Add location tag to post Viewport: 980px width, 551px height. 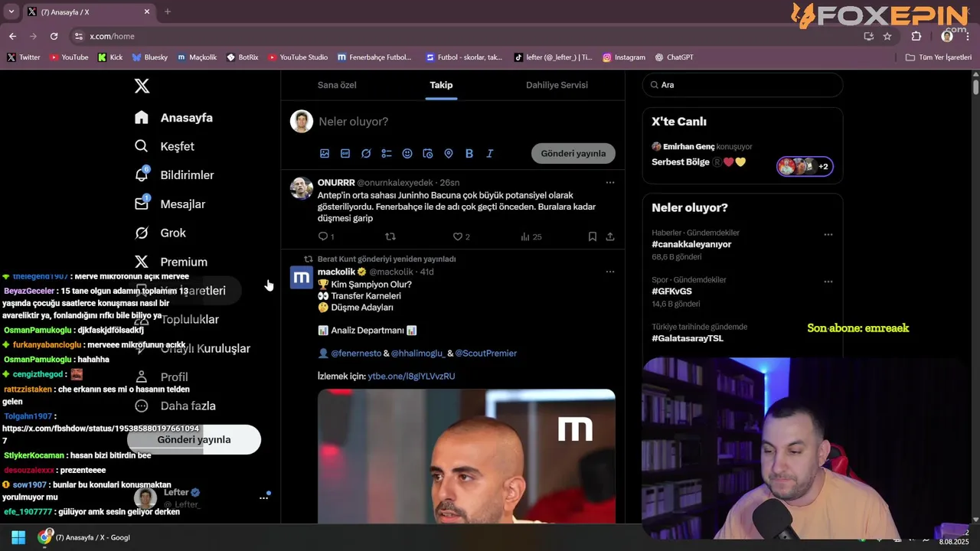point(449,154)
